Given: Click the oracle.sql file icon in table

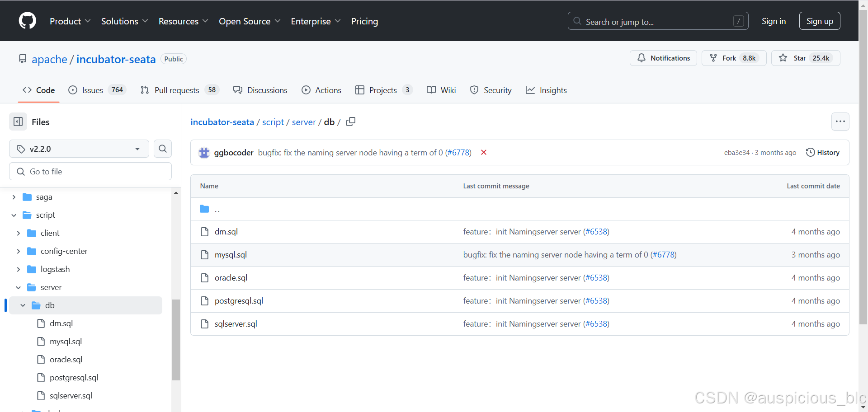Looking at the screenshot, I should 204,278.
